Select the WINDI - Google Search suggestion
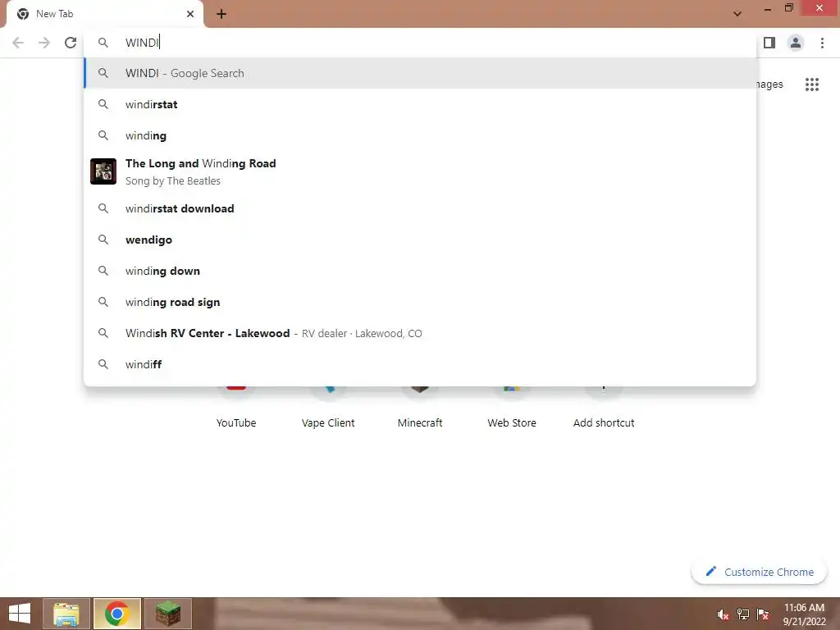The height and width of the screenshot is (630, 840). click(420, 73)
